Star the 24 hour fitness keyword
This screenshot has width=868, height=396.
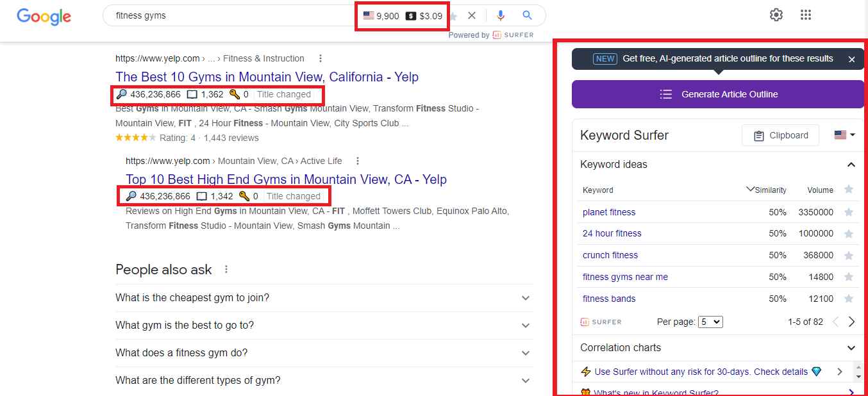pos(849,233)
